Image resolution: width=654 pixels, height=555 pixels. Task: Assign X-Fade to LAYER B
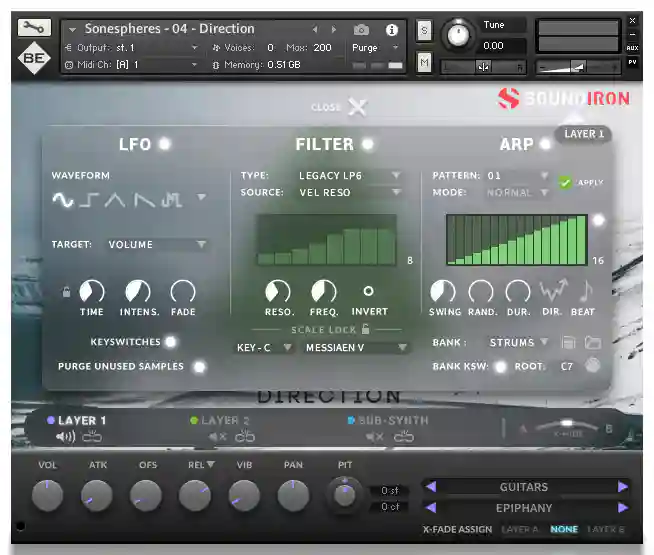[606, 529]
